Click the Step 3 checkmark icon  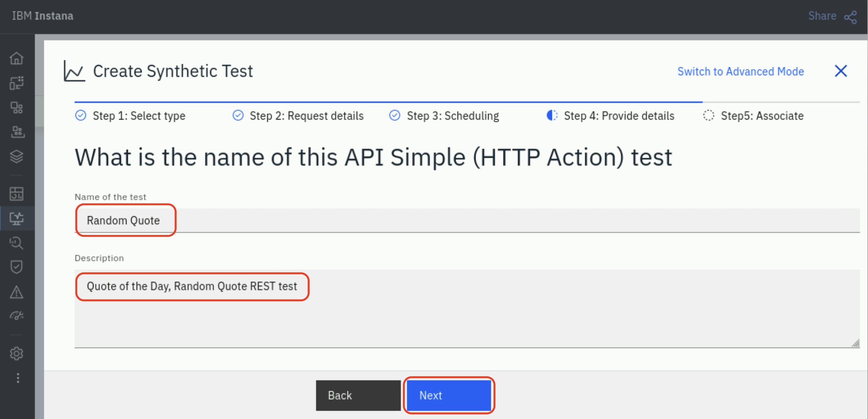(x=395, y=115)
